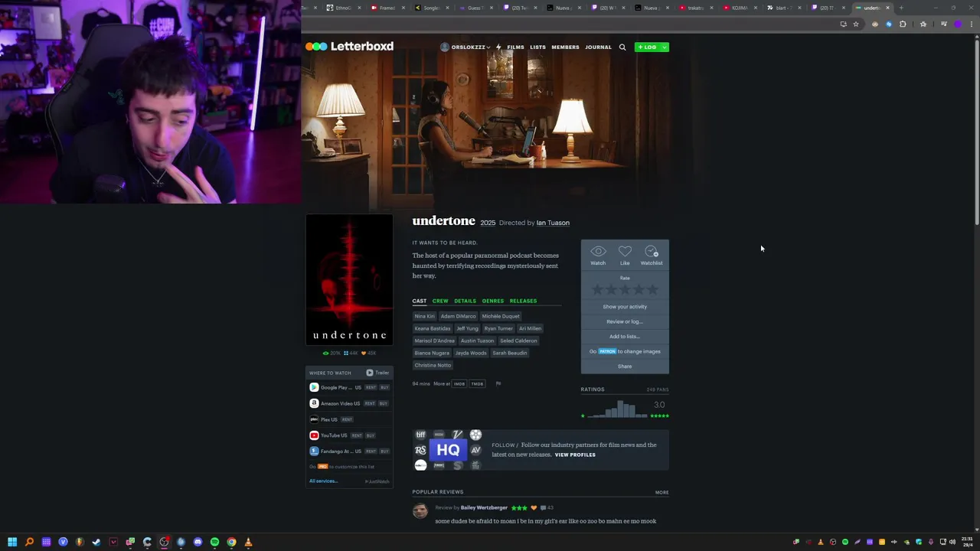Open the search magnifier in Letterboxd header
The image size is (980, 551).
[622, 47]
